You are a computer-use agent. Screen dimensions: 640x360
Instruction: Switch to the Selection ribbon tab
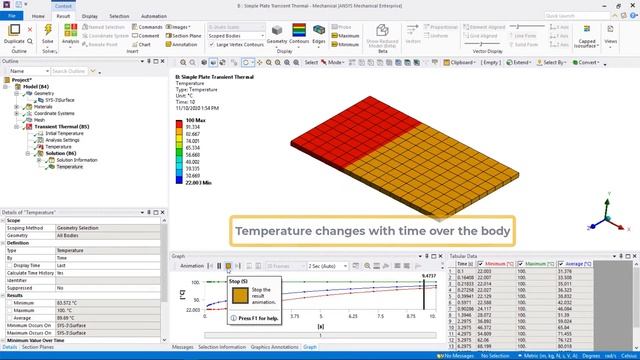point(119,16)
